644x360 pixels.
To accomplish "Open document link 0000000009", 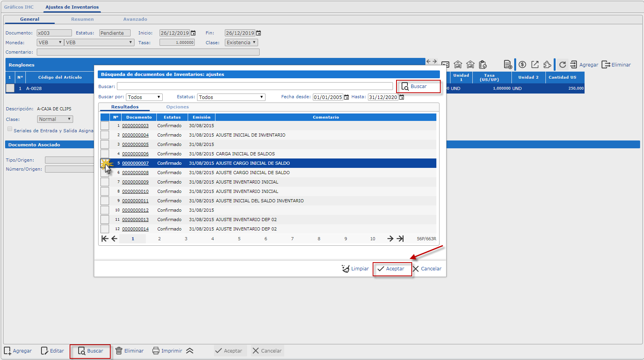I will point(135,182).
